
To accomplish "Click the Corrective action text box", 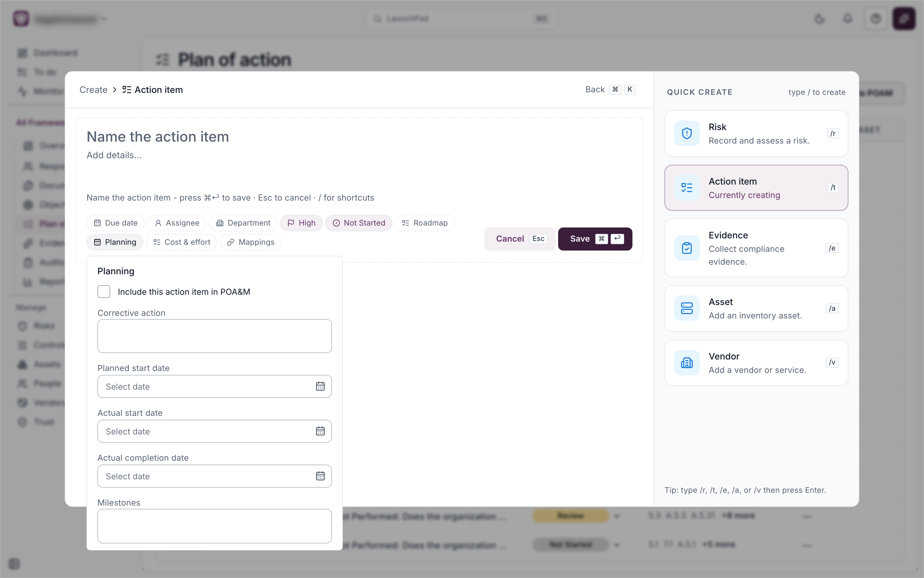I will (214, 336).
